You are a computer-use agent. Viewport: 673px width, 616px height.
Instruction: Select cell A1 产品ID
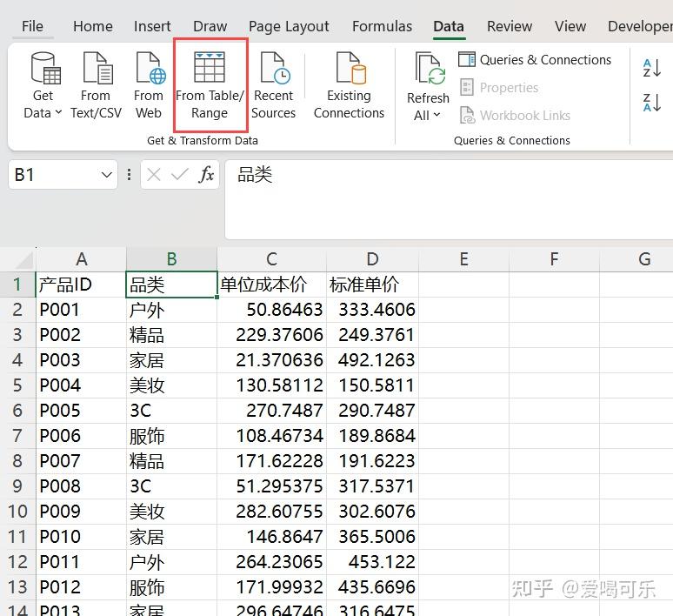(x=81, y=285)
